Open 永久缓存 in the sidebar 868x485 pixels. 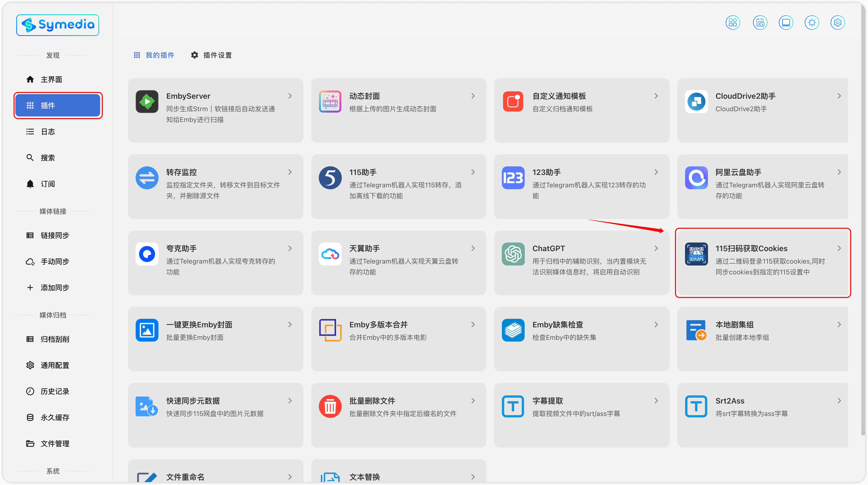(x=58, y=418)
